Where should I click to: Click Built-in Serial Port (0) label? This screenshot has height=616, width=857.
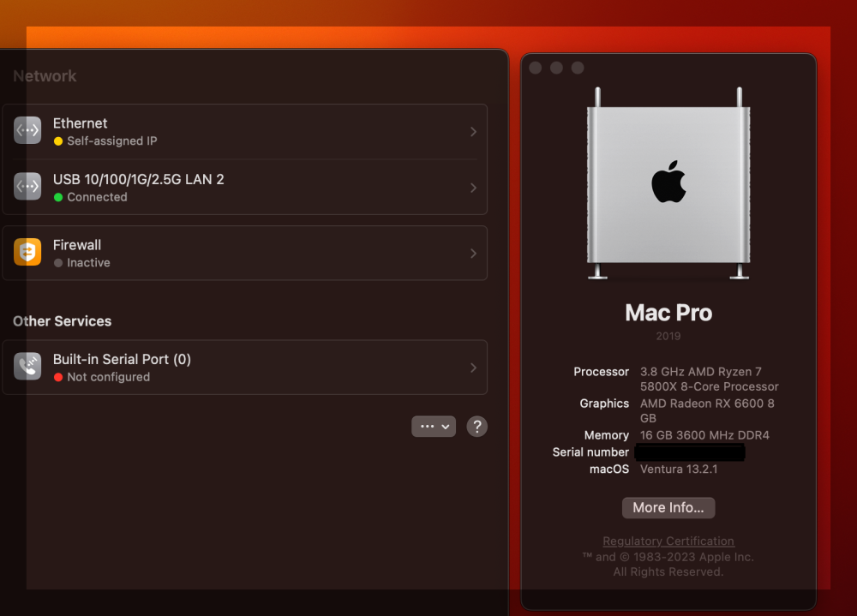(x=122, y=360)
